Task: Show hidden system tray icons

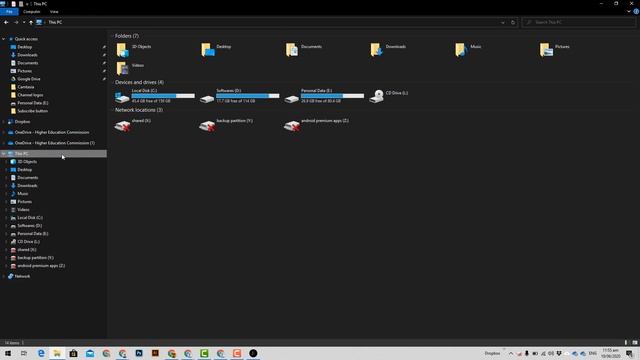Action: 511,353
